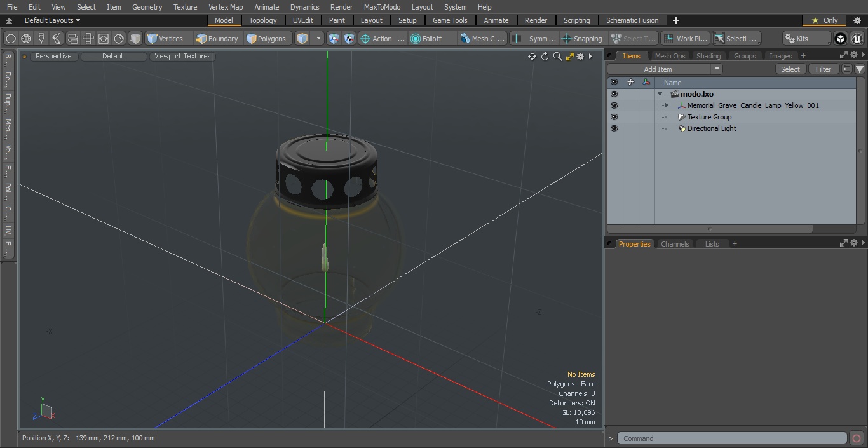Click the funnel filter icon
This screenshot has height=448, width=868.
click(860, 69)
